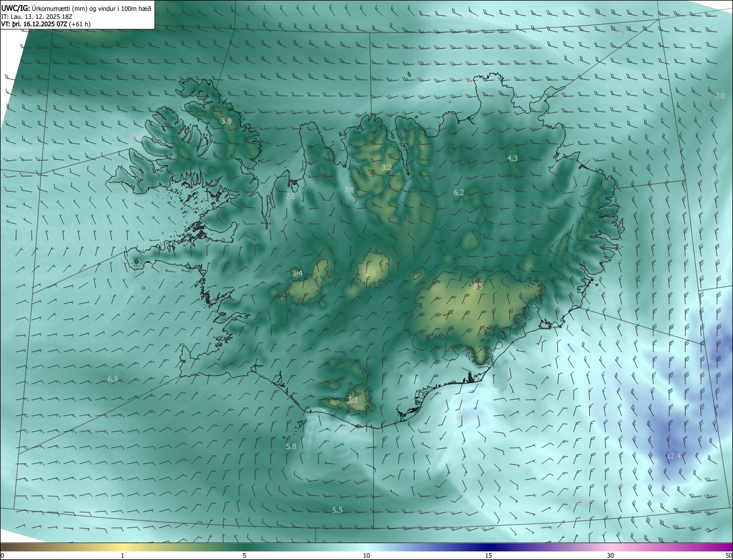Click the 2.5 value on the small round glacier
This screenshot has width=733, height=560.
(371, 274)
